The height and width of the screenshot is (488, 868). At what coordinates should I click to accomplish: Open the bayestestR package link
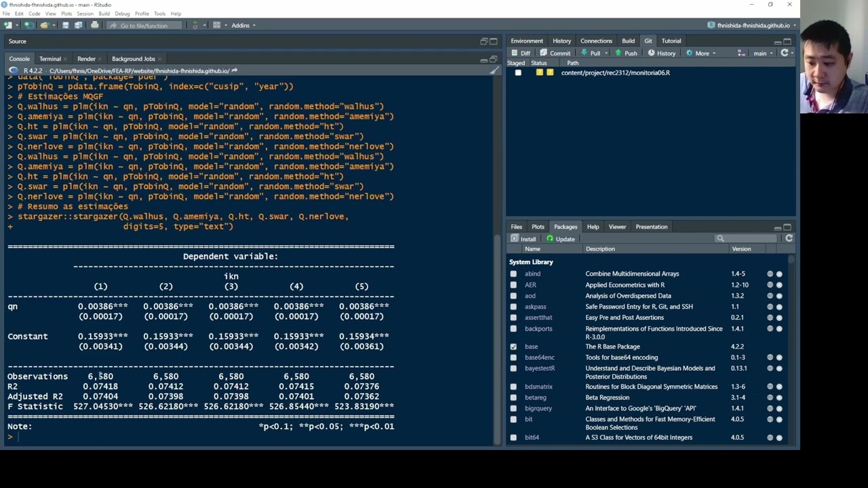click(x=540, y=368)
